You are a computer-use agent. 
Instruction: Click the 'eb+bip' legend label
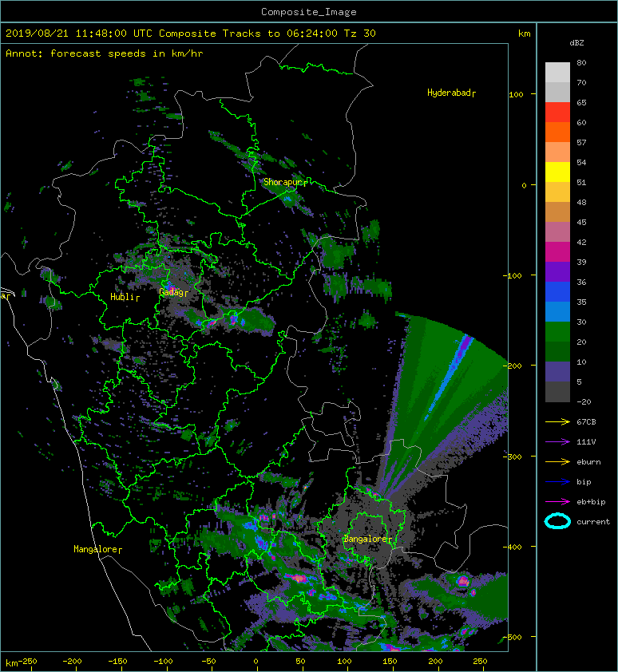click(x=591, y=502)
